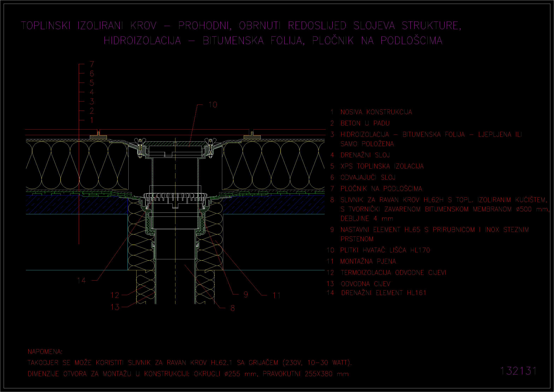
Task: Click the drawing title 'TOPLINSKI IZOLIRANI KROV'
Action: click(89, 26)
